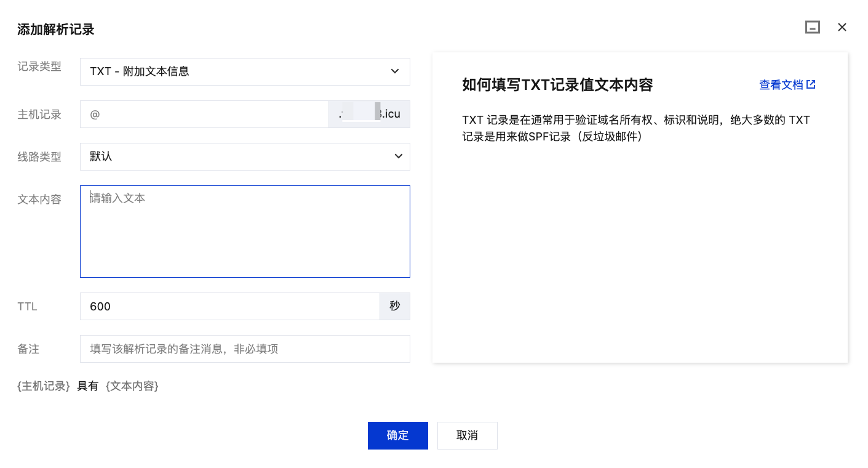Image resolution: width=868 pixels, height=468 pixels.
Task: Click the 如何填写TXT记录值文本内容 heading
Action: (557, 85)
